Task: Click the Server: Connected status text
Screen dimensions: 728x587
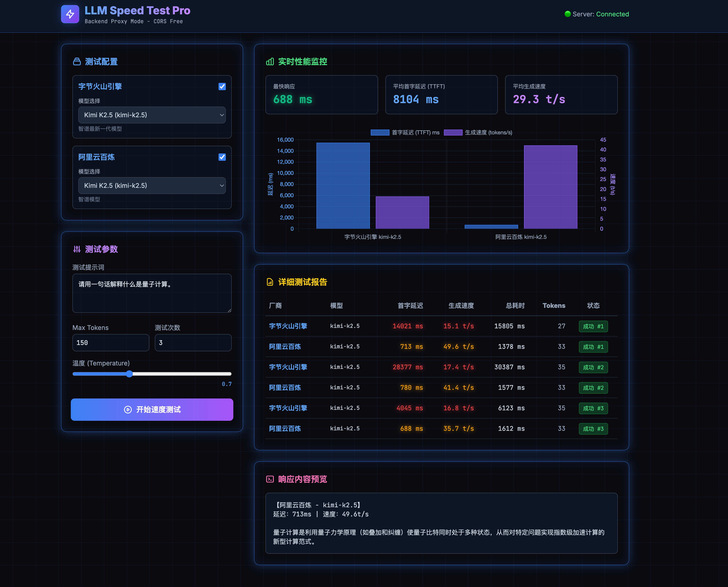Action: pyautogui.click(x=601, y=14)
